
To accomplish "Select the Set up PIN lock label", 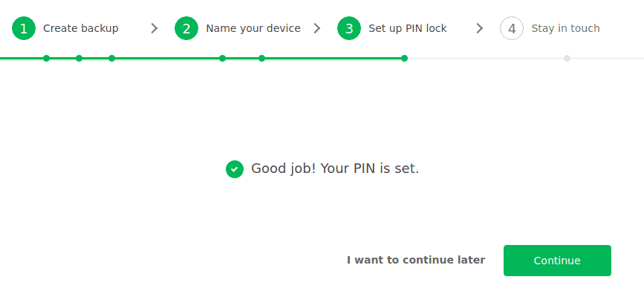I will (x=408, y=28).
